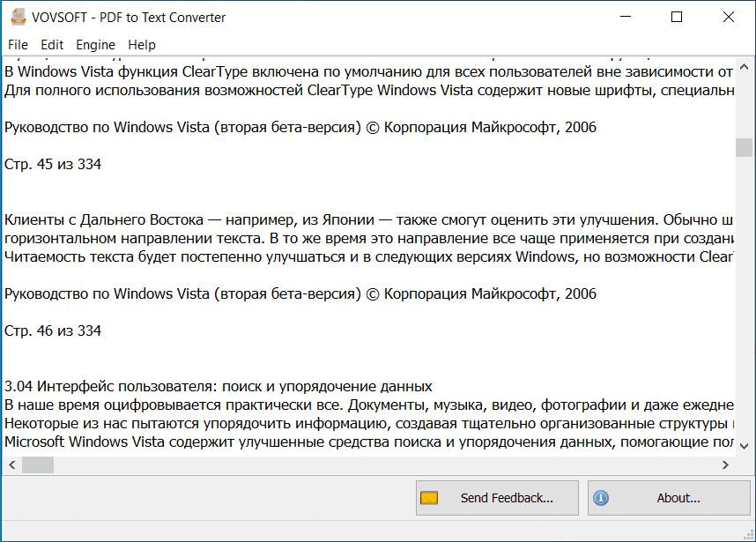Click the envelope icon on Send Feedback
The height and width of the screenshot is (542, 756).
pyautogui.click(x=429, y=498)
